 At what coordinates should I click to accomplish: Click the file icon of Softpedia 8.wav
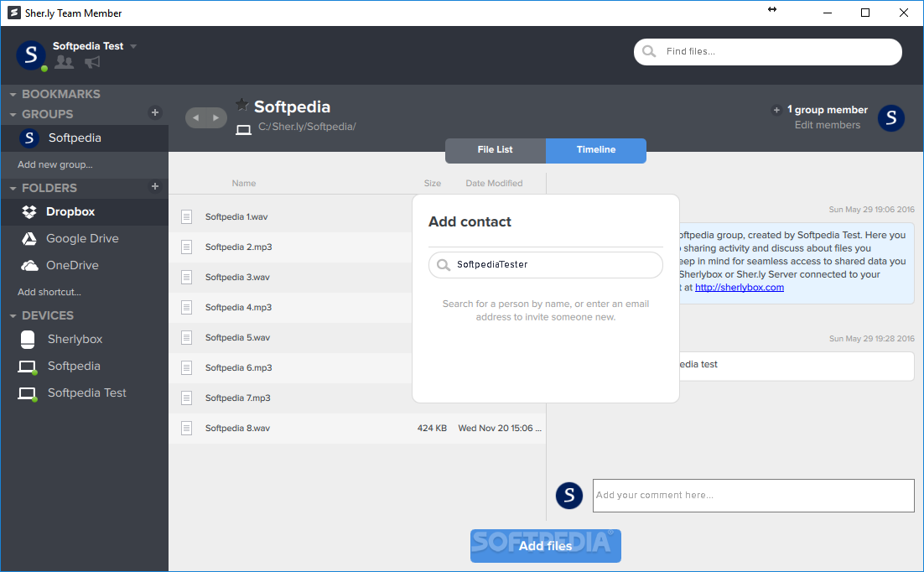(x=186, y=428)
